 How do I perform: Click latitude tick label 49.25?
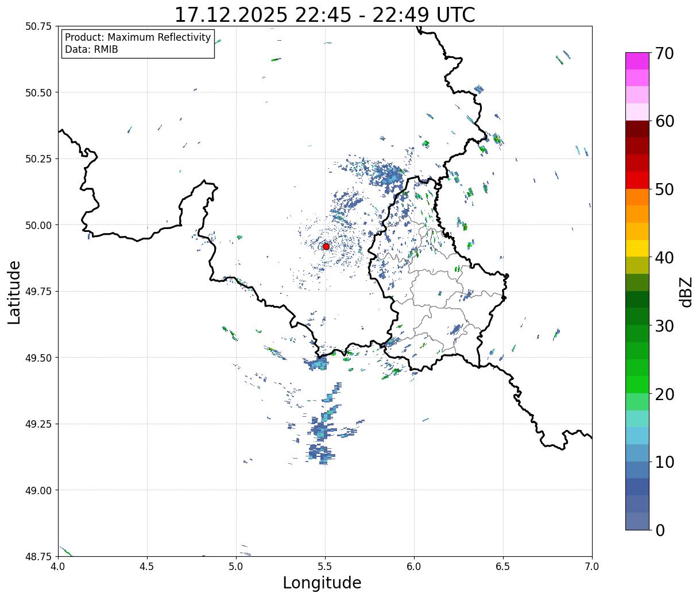tap(38, 424)
